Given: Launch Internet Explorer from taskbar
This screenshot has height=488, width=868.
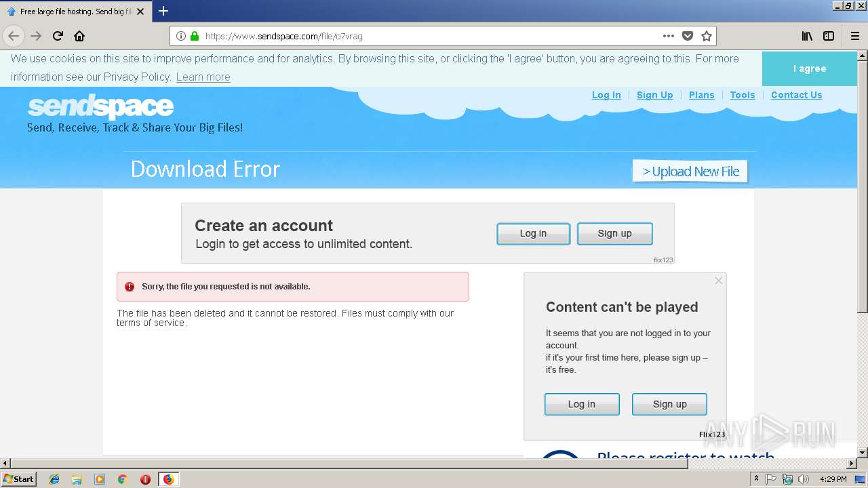Looking at the screenshot, I should [54, 479].
